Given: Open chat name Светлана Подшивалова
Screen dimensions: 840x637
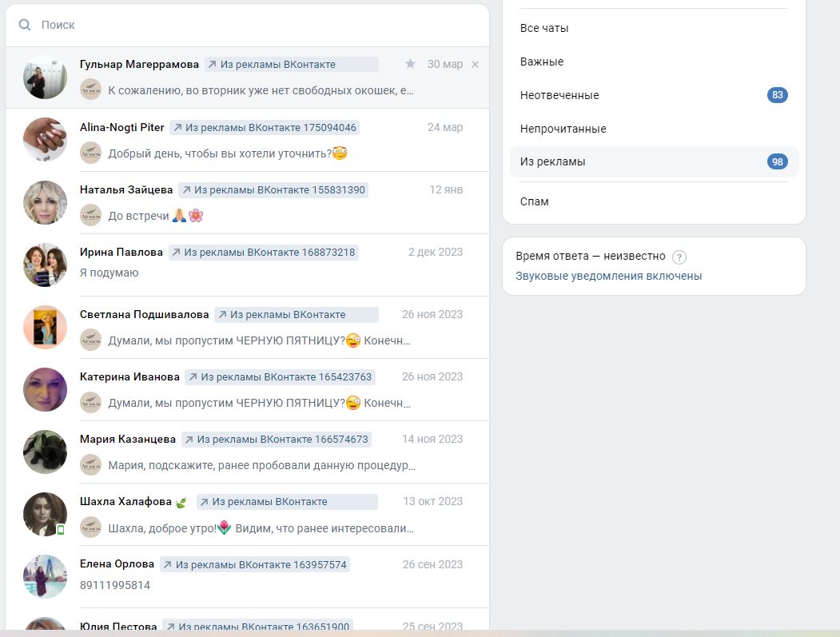Looking at the screenshot, I should pos(144,314).
